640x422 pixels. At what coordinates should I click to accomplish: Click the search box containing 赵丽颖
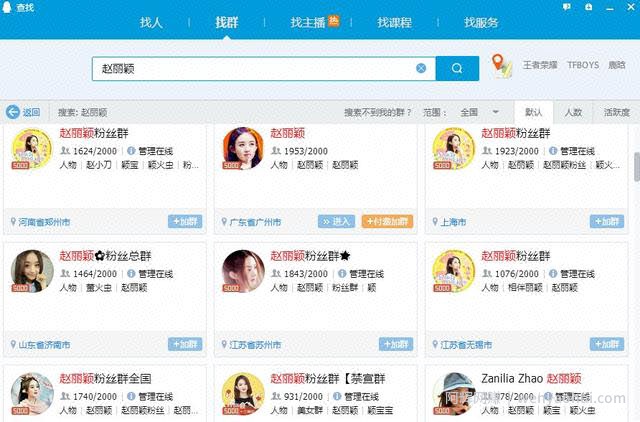pos(264,69)
